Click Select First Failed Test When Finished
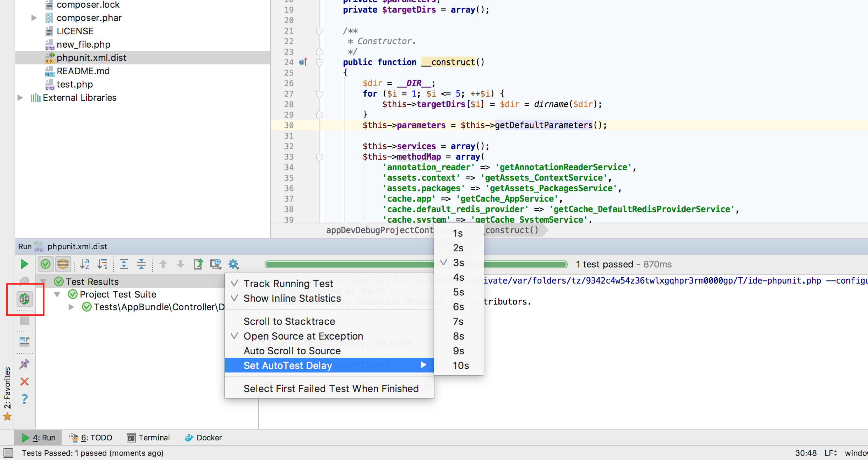The width and height of the screenshot is (868, 460). (331, 389)
